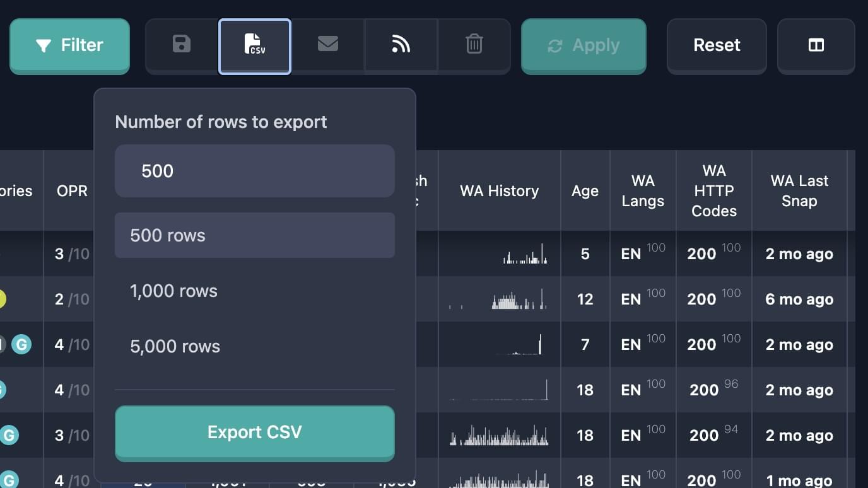Click the CSV export file icon
This screenshot has width=868, height=488.
pos(254,45)
